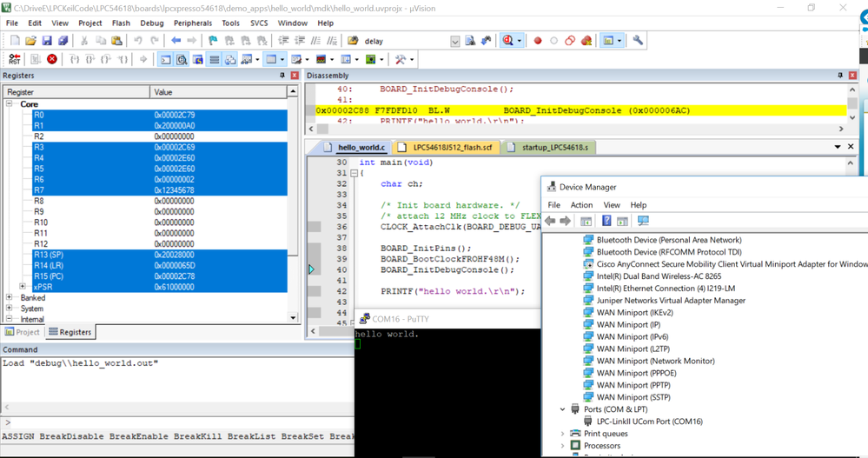Open the Debug menu

(152, 23)
